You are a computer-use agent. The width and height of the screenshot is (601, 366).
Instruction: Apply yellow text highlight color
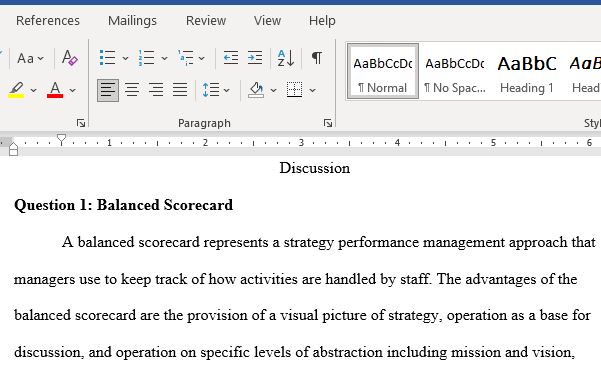(x=16, y=90)
